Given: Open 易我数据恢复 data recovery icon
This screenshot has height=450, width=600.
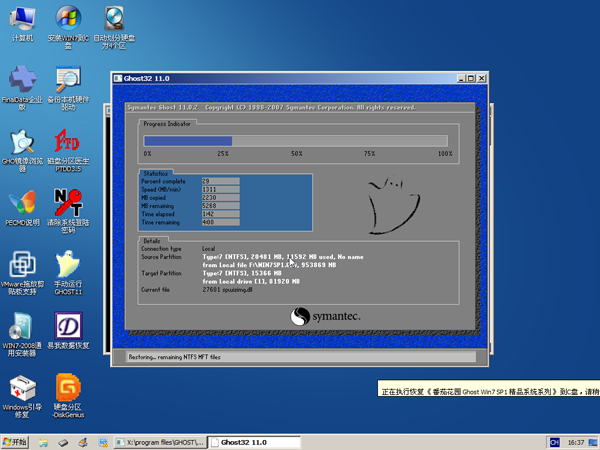Looking at the screenshot, I should (x=68, y=327).
